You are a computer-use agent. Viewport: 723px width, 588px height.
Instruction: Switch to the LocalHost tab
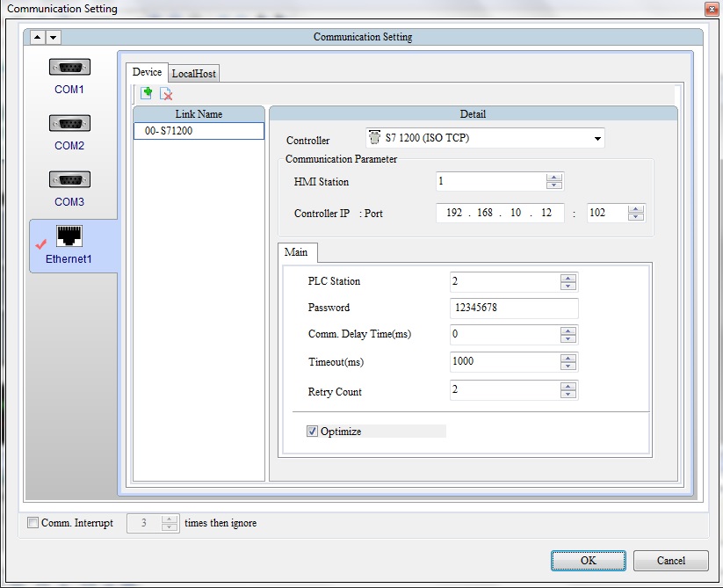[x=194, y=74]
